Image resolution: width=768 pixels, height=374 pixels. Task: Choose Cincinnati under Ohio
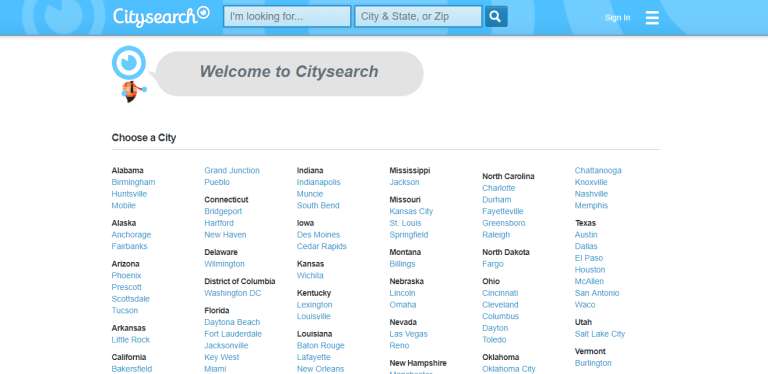point(500,293)
